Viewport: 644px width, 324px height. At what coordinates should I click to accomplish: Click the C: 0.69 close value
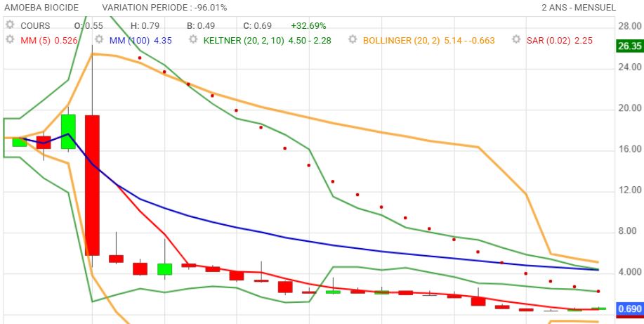[258, 26]
